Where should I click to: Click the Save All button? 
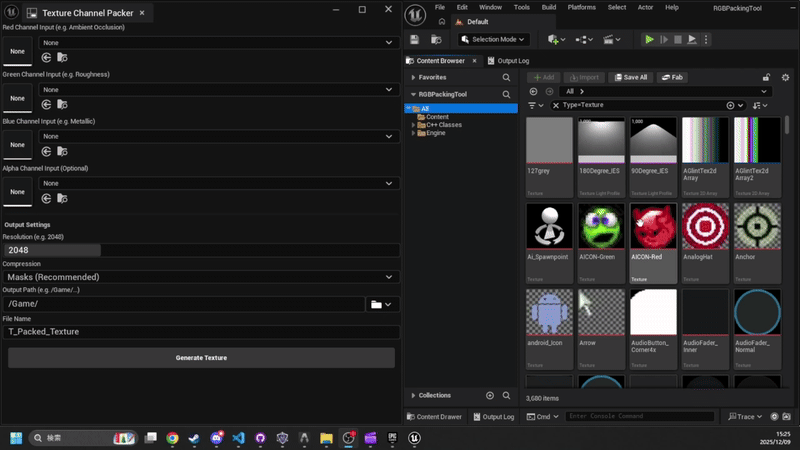[631, 78]
